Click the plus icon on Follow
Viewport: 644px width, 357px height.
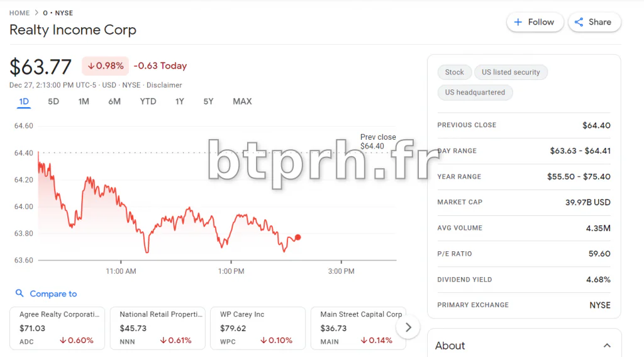518,22
